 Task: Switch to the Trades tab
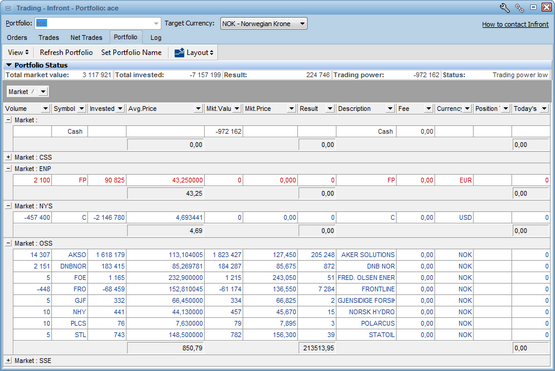[48, 38]
